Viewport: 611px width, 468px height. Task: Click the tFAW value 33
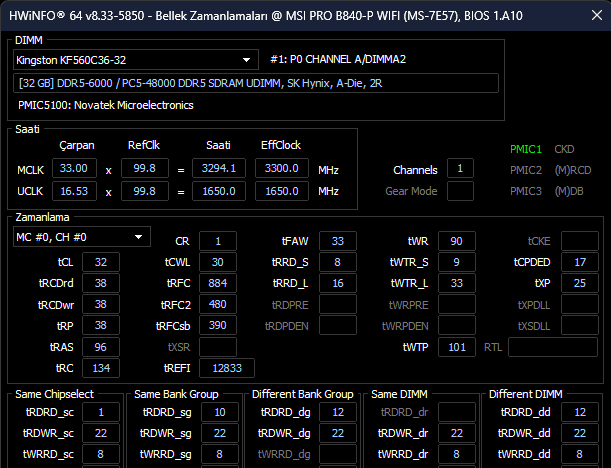pos(337,241)
